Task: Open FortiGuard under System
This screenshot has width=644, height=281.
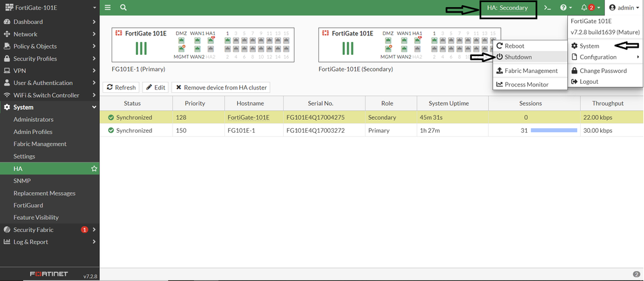Action: click(x=28, y=205)
